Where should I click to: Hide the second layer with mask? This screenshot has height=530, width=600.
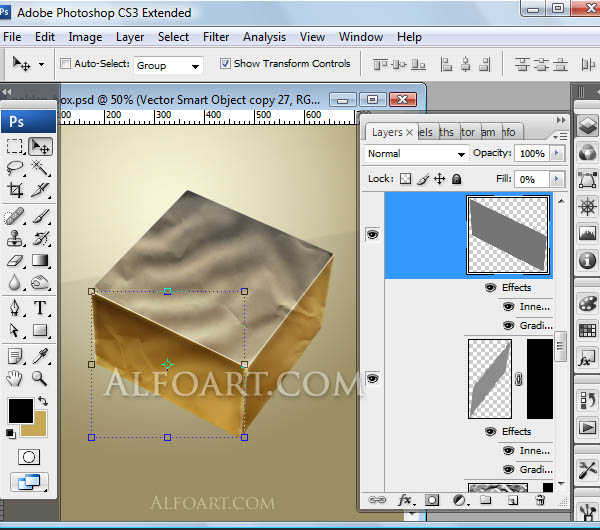click(373, 378)
